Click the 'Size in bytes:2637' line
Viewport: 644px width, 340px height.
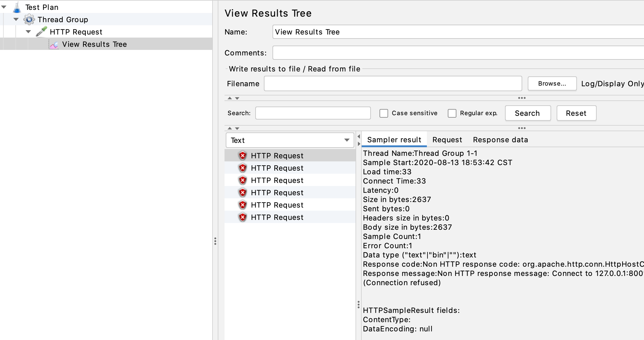(x=397, y=200)
